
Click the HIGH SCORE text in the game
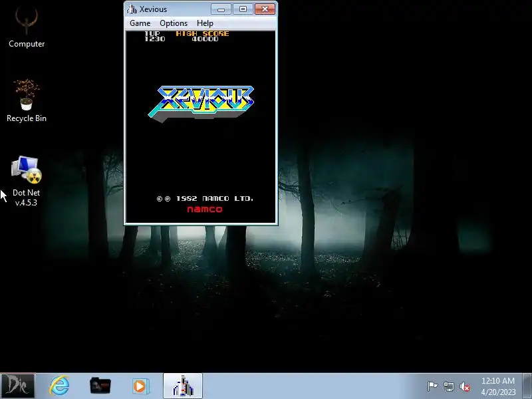click(x=203, y=34)
